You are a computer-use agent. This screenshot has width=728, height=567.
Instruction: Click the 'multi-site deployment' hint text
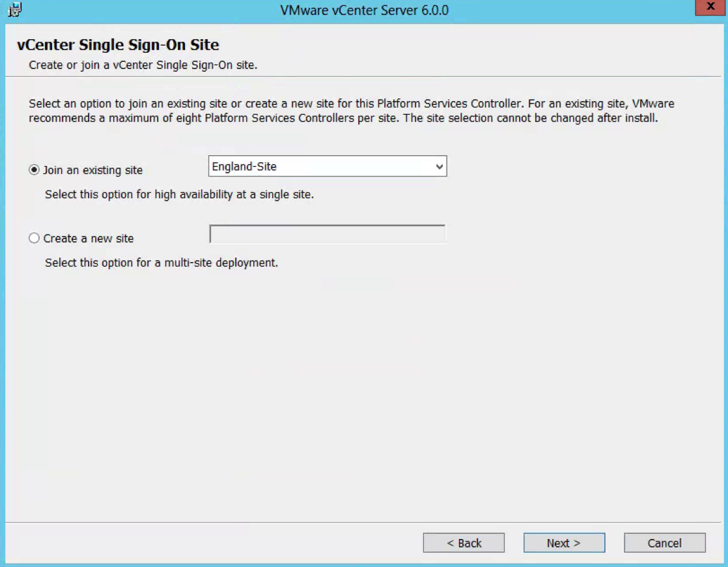click(x=161, y=263)
